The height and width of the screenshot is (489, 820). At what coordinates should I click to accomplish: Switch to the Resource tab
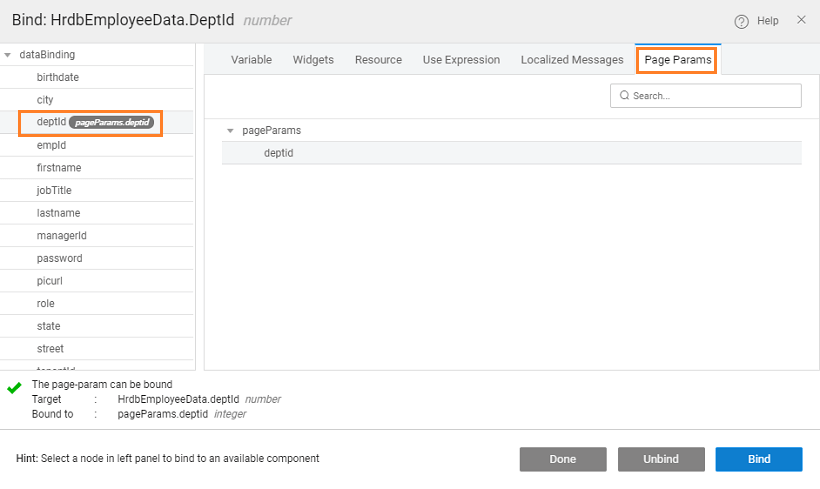pyautogui.click(x=378, y=60)
